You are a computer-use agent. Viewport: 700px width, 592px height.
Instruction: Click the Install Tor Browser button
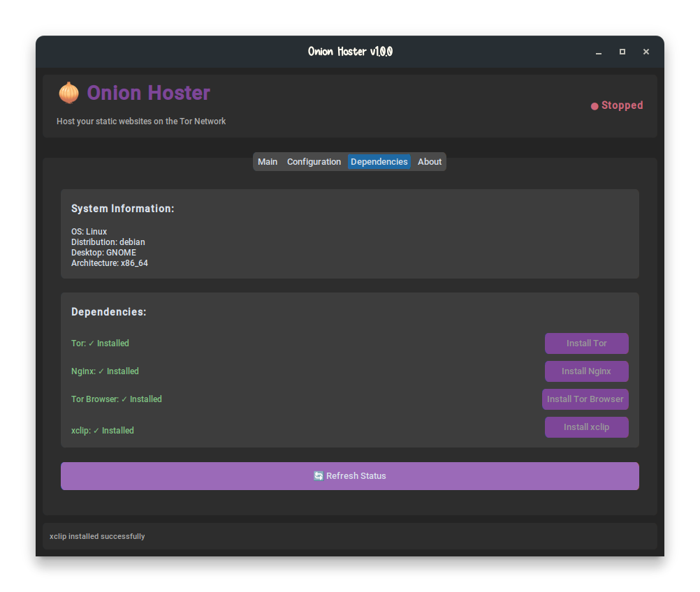point(585,399)
